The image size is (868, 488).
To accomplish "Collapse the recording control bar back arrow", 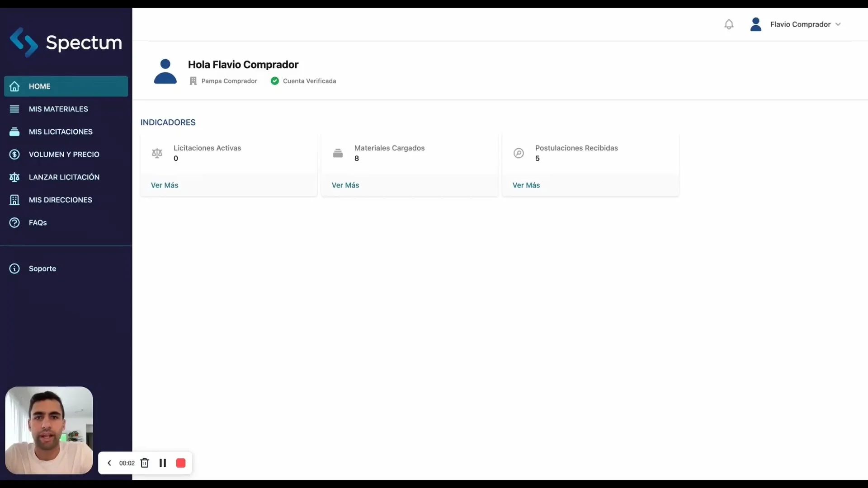I will click(109, 463).
